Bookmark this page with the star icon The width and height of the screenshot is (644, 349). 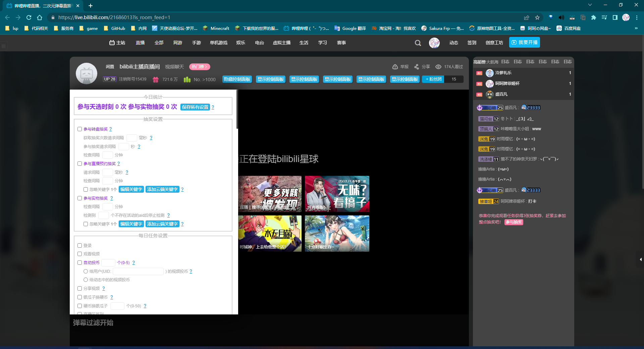coord(537,17)
